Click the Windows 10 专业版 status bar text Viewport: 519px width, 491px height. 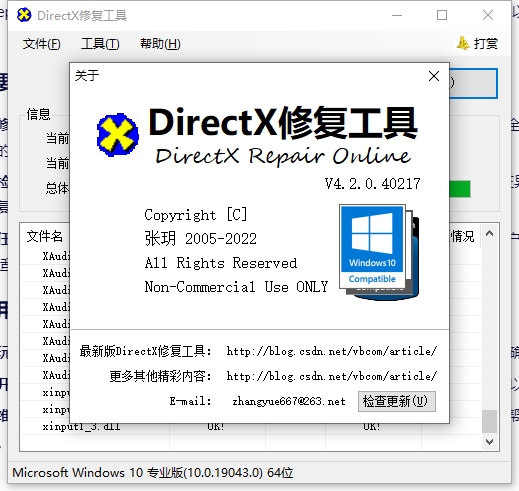[x=153, y=473]
